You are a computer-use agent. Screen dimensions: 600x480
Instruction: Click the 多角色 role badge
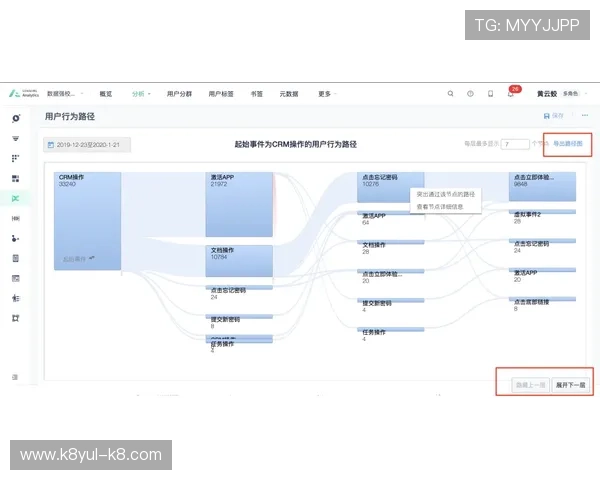(570, 93)
